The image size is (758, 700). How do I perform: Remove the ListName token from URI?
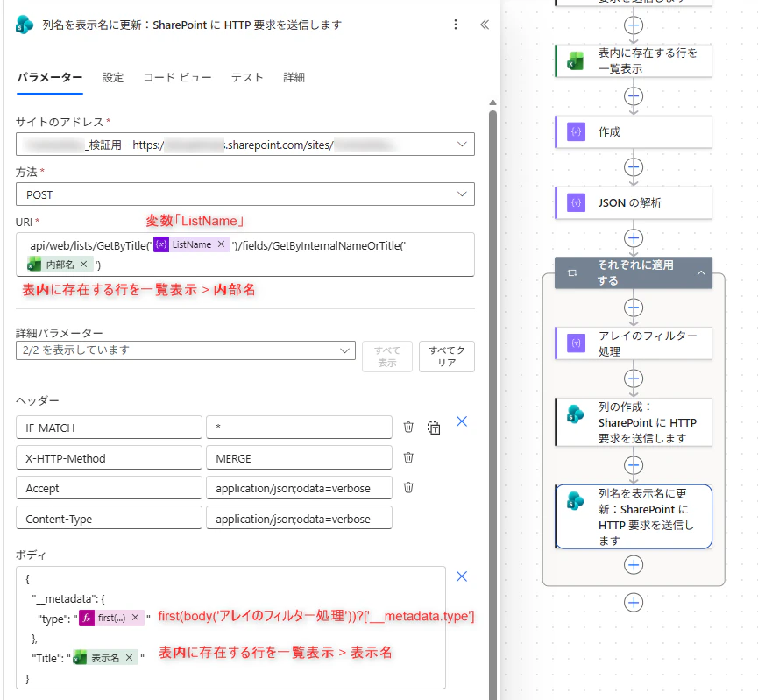pos(221,244)
